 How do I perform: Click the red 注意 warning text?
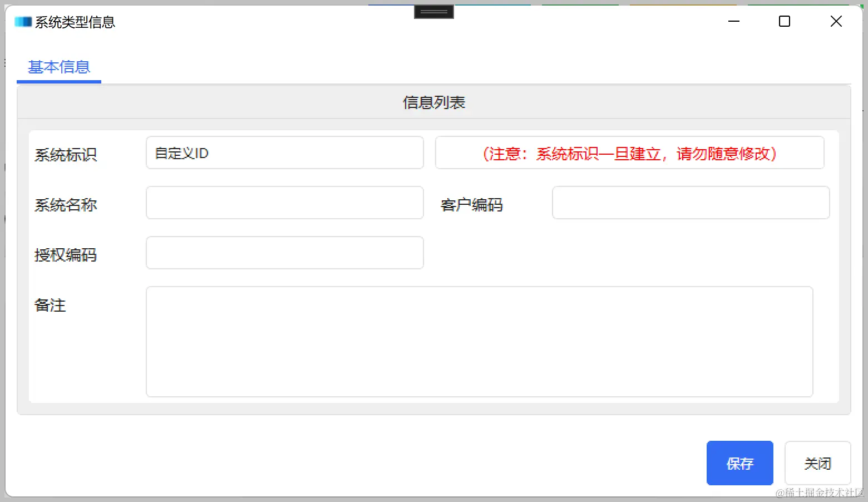click(629, 153)
